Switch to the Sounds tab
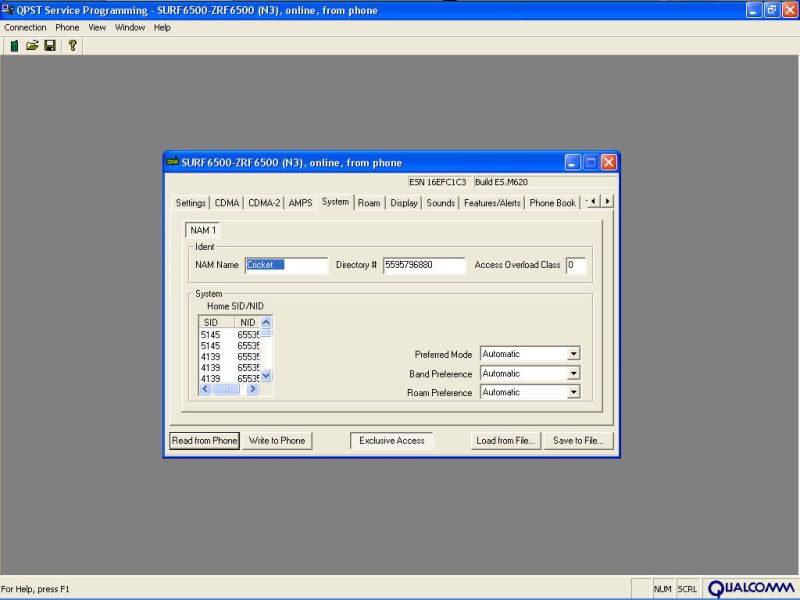Screen dimensions: 800x600 coord(440,203)
